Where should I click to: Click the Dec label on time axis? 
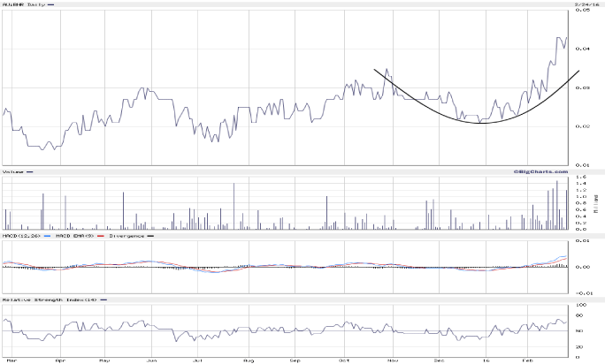point(440,360)
